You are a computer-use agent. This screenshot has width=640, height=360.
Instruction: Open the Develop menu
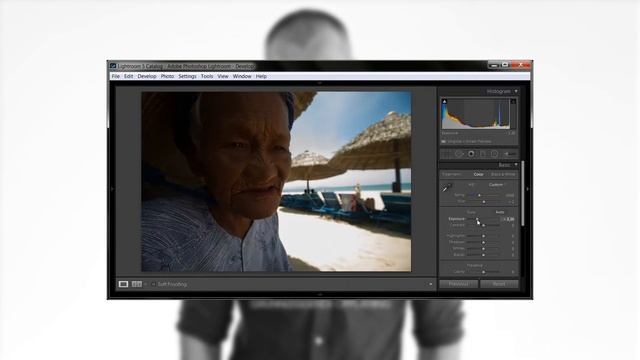point(147,76)
